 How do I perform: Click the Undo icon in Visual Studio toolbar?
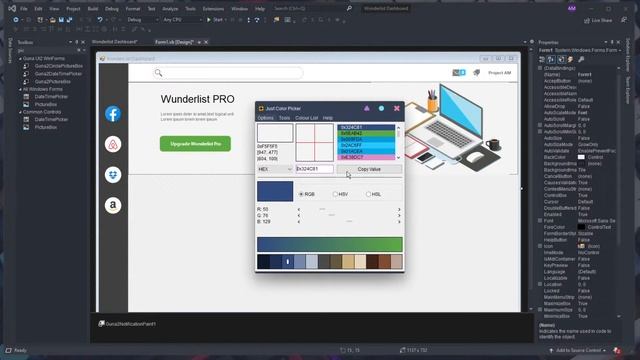click(x=100, y=20)
